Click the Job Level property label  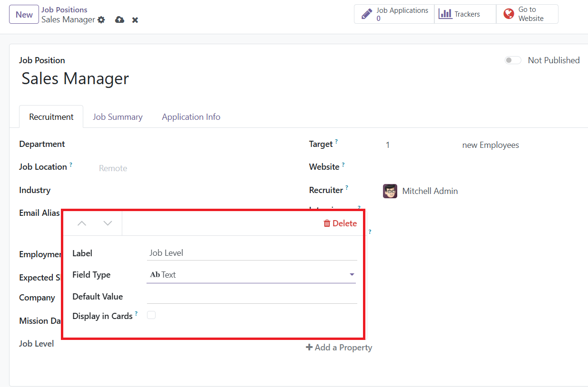pos(36,344)
